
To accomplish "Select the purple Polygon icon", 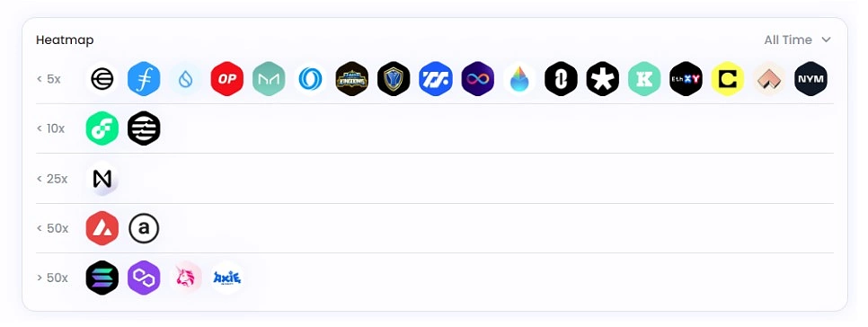I will (144, 278).
